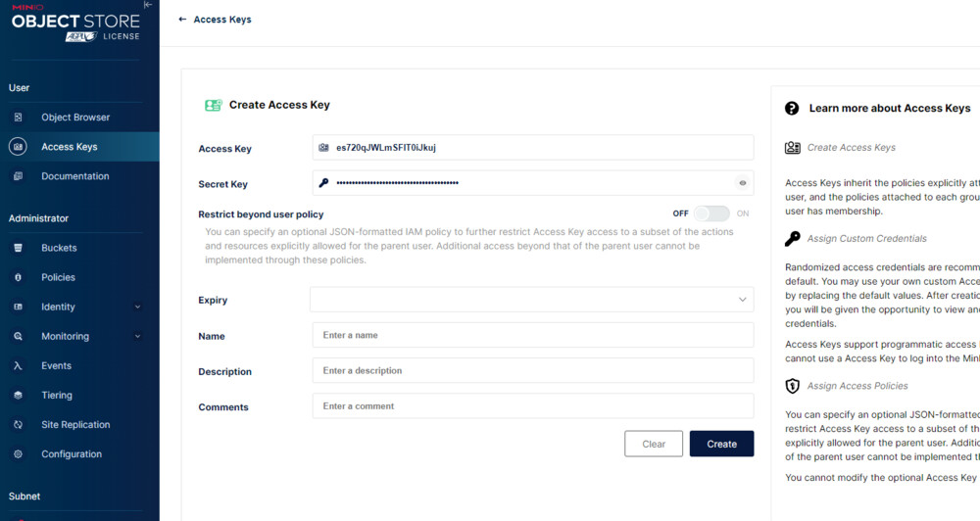Viewport: 980px width, 521px height.
Task: Click the Buckets icon in sidebar
Action: pyautogui.click(x=18, y=248)
